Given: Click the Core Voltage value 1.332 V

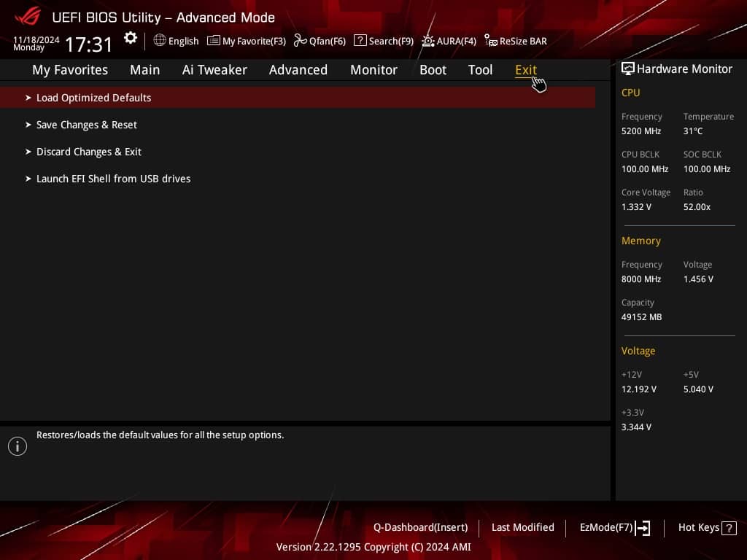Looking at the screenshot, I should (636, 207).
